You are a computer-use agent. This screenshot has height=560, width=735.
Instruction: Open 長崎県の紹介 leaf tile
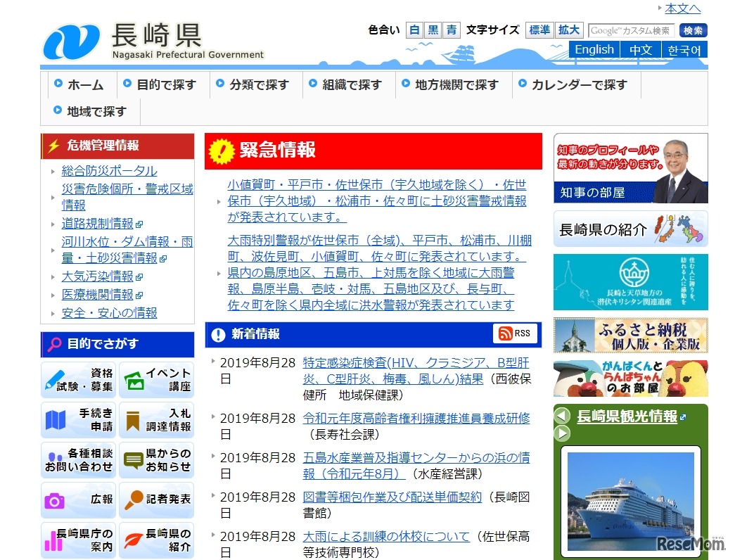157,540
